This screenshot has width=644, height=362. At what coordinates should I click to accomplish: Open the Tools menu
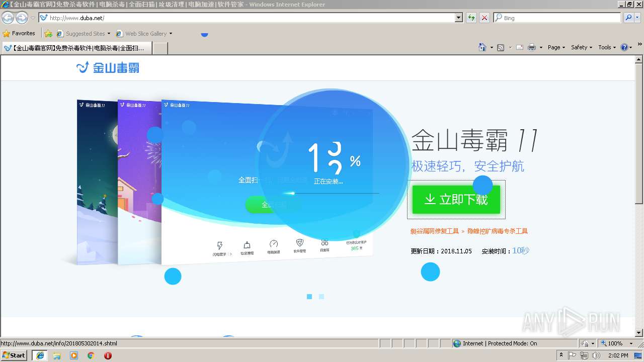[x=607, y=47]
